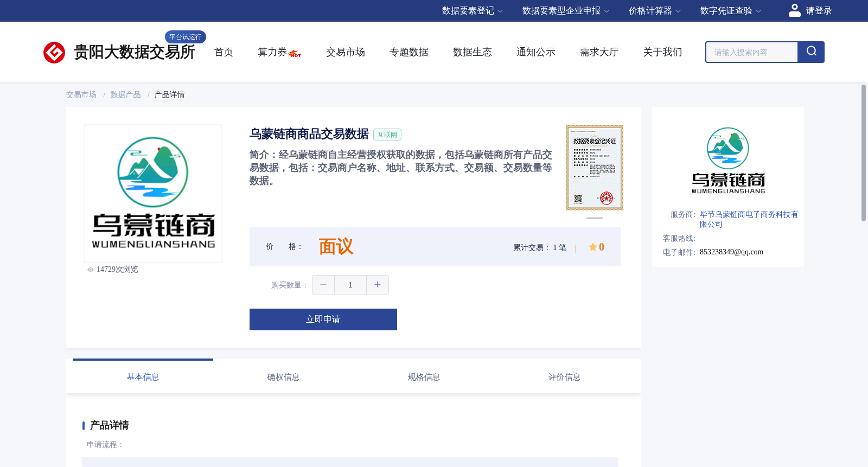Expand the 数据要素登记 dropdown
868x467 pixels.
[x=473, y=11]
